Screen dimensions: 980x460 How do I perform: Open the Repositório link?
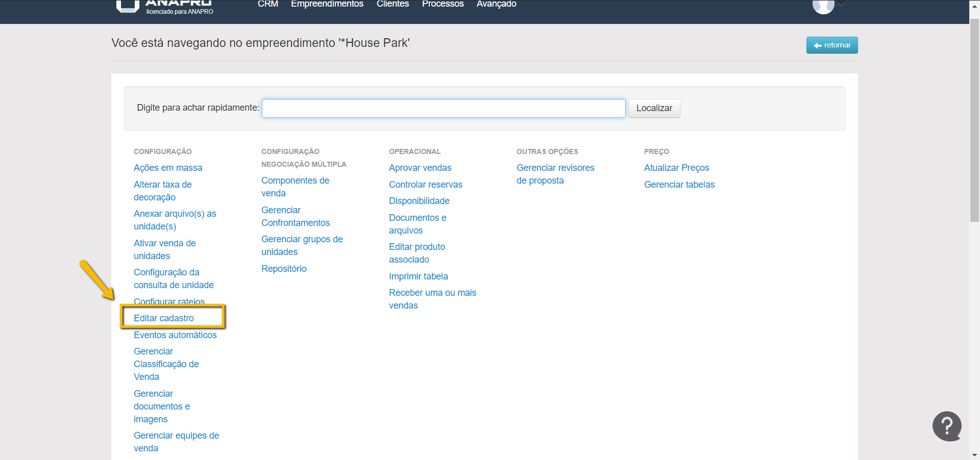click(x=284, y=269)
